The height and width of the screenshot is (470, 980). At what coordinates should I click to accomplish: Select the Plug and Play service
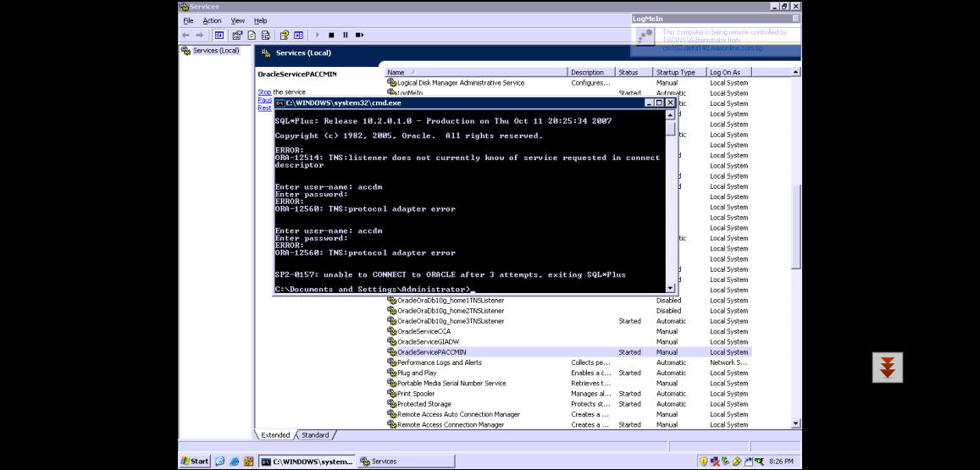point(568,373)
